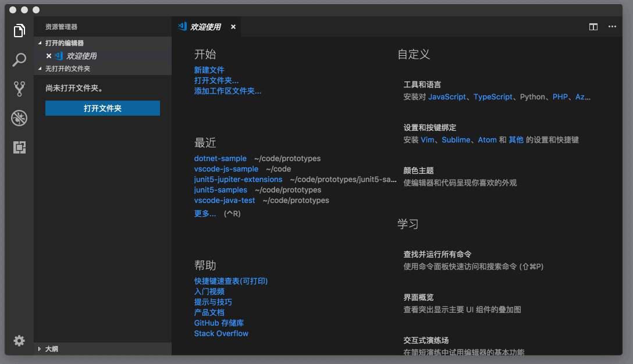Click the 打开文件夹 button
Viewport: 633px width, 364px height.
pyautogui.click(x=102, y=108)
